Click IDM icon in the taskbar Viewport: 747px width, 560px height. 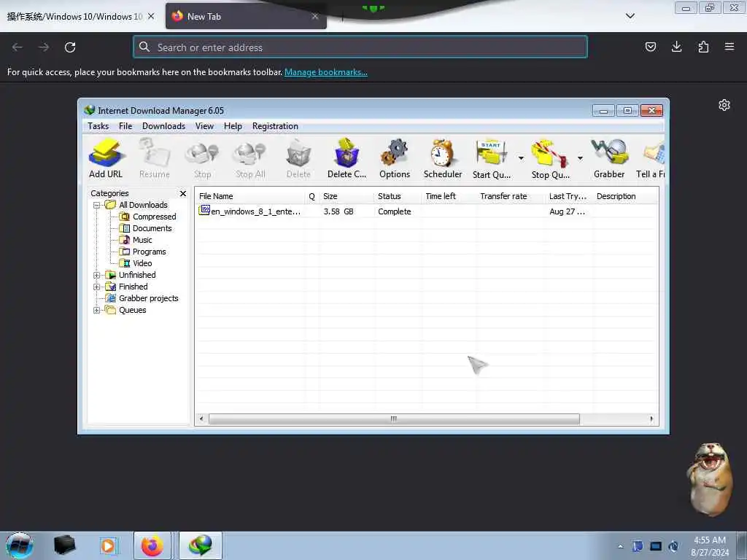[x=201, y=545]
